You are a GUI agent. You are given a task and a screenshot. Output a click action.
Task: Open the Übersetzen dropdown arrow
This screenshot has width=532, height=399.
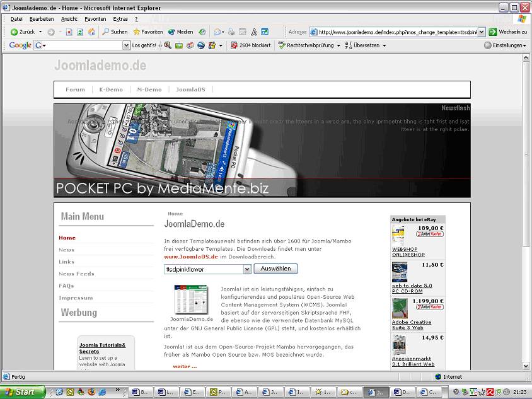point(385,45)
